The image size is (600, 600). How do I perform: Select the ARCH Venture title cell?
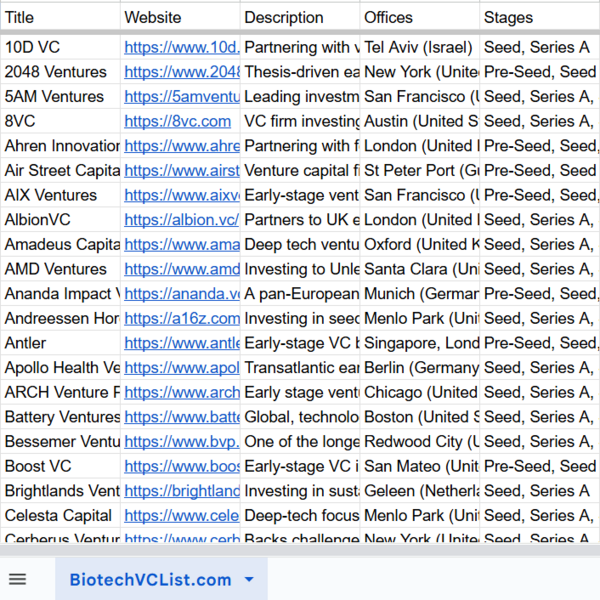[x=60, y=392]
